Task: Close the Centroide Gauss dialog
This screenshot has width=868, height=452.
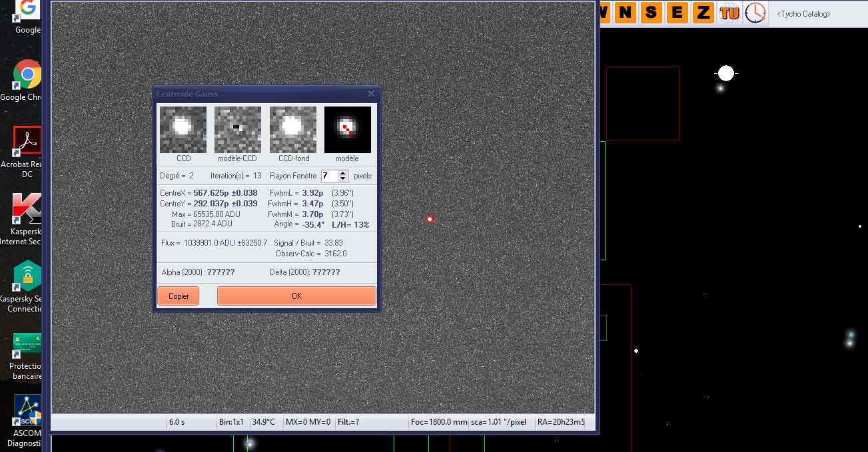Action: click(371, 94)
